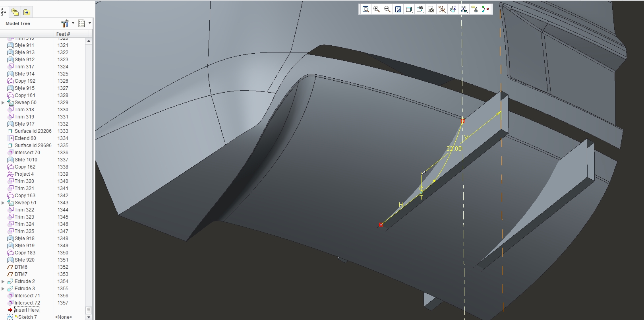Select the Copy 162 feature

point(25,167)
